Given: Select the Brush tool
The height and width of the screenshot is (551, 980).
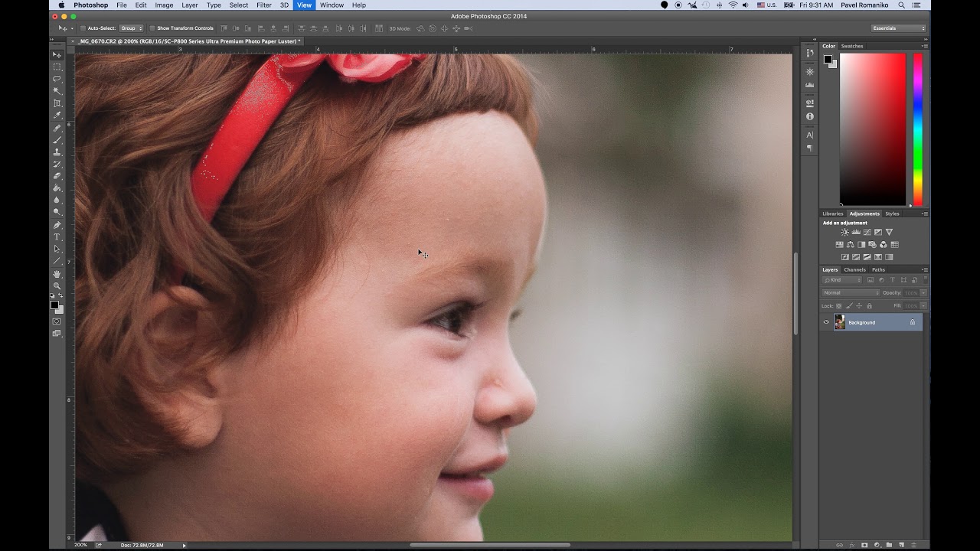Looking at the screenshot, I should coord(57,140).
